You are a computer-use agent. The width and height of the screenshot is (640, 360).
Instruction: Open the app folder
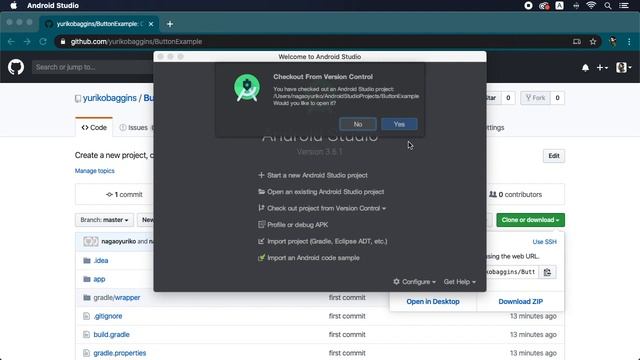pos(99,279)
